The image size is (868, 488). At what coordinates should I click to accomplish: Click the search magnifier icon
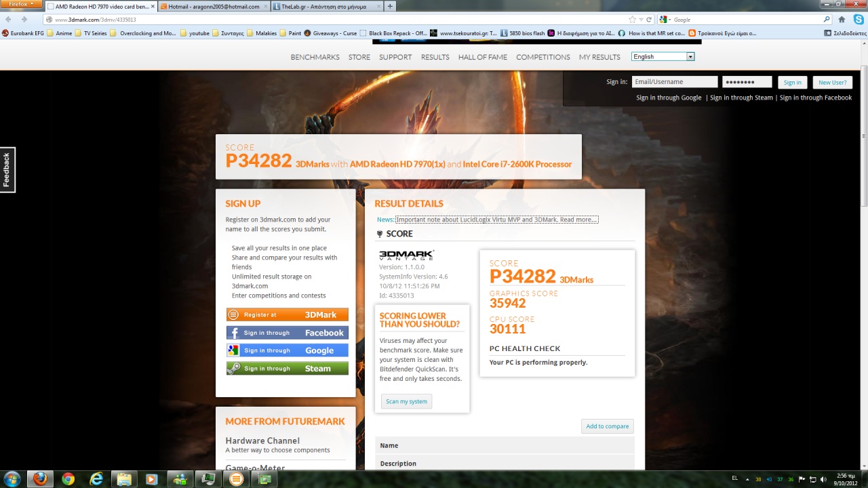tap(826, 20)
